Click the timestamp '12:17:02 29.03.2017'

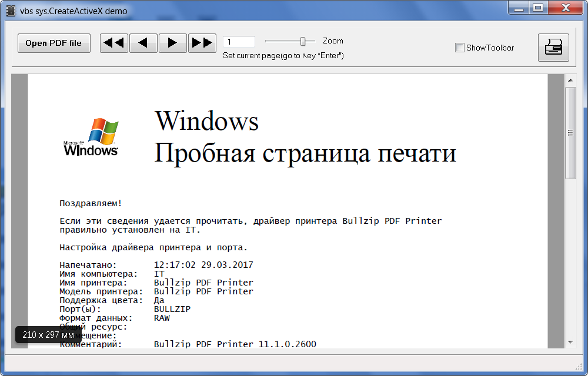(x=203, y=265)
